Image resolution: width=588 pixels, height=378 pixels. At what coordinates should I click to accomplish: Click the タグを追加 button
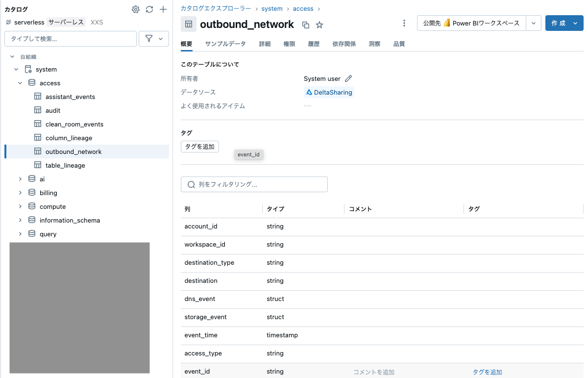click(x=199, y=146)
